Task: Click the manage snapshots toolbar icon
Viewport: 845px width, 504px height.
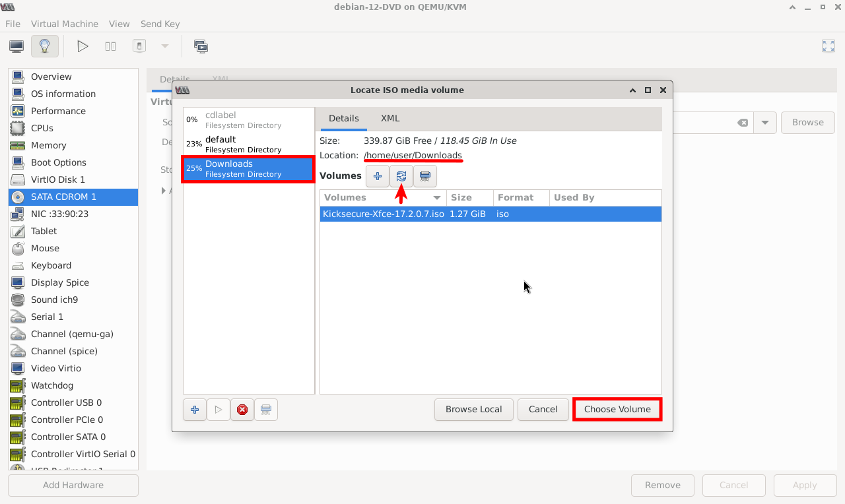Action: coord(201,46)
